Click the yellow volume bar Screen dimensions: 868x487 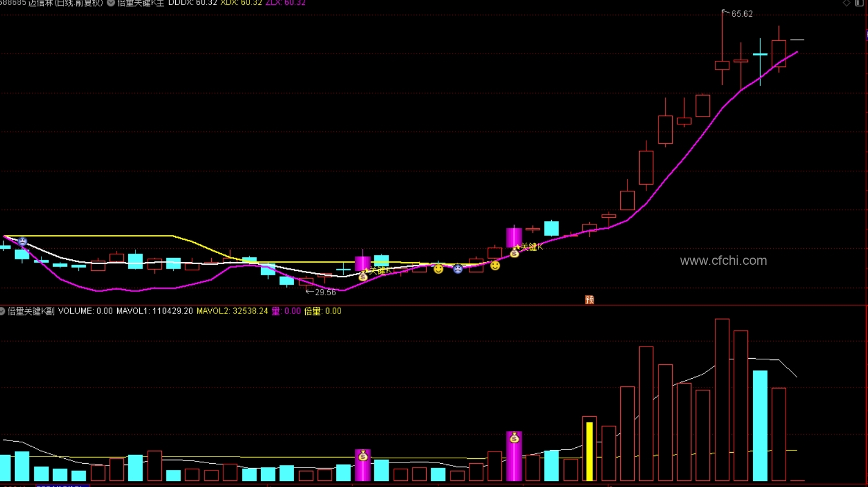pyautogui.click(x=589, y=452)
